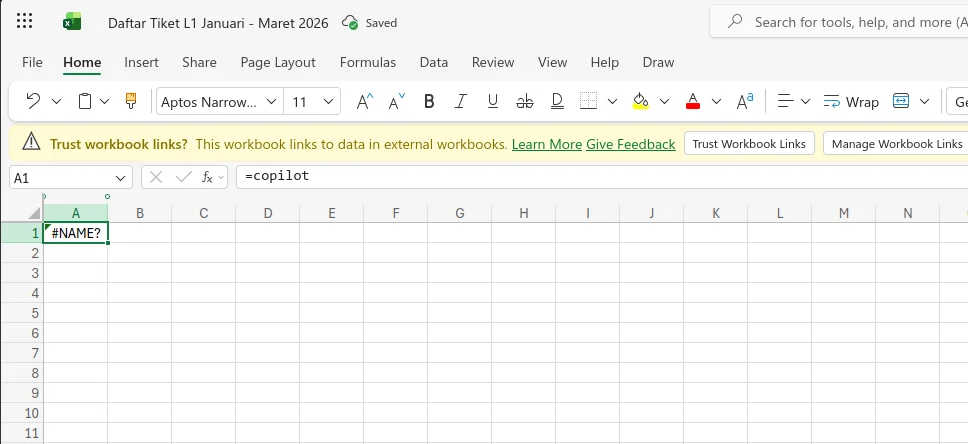This screenshot has height=444, width=968.
Task: Cancel formula entry with X icon
Action: pyautogui.click(x=156, y=178)
